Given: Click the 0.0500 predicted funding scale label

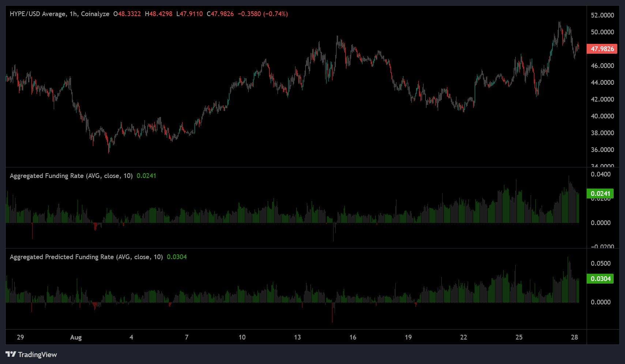Looking at the screenshot, I should [600, 263].
